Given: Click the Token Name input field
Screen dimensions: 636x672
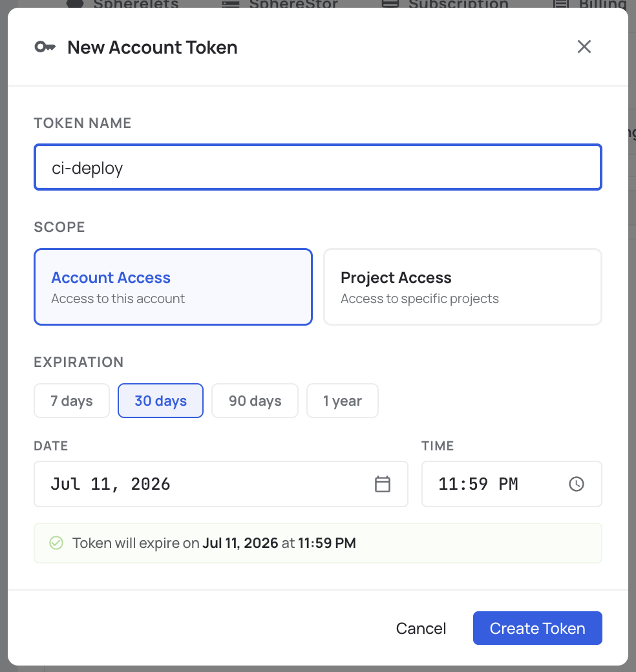Looking at the screenshot, I should point(318,167).
